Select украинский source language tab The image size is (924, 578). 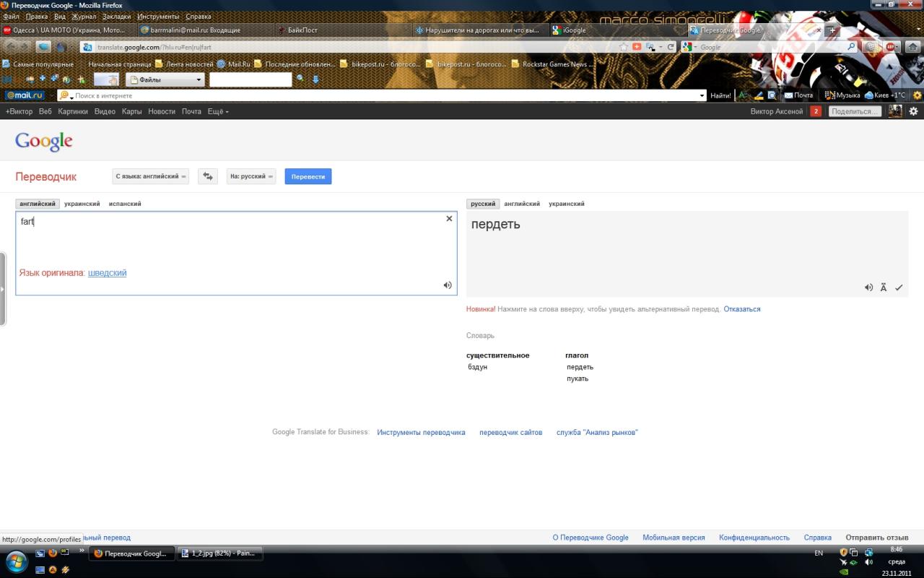point(82,204)
